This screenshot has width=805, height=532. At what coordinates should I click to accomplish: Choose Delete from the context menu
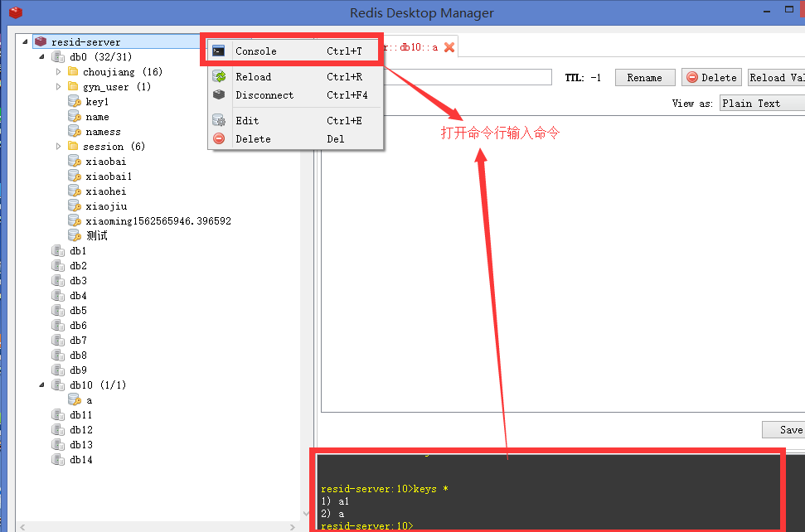(296, 138)
